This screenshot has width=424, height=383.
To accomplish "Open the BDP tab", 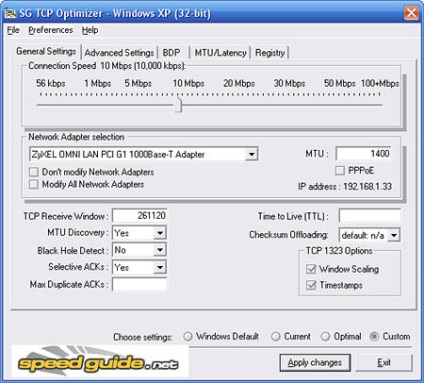I will [x=172, y=53].
